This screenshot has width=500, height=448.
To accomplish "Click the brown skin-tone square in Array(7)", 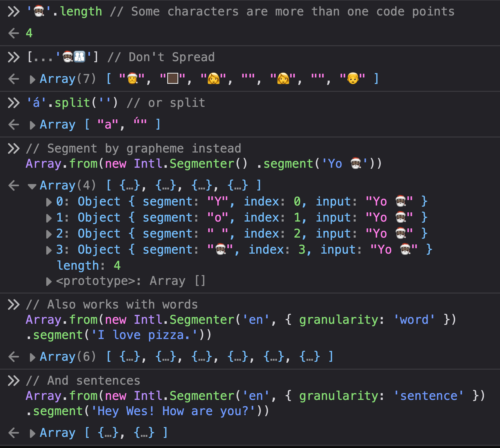I will tap(172, 79).
